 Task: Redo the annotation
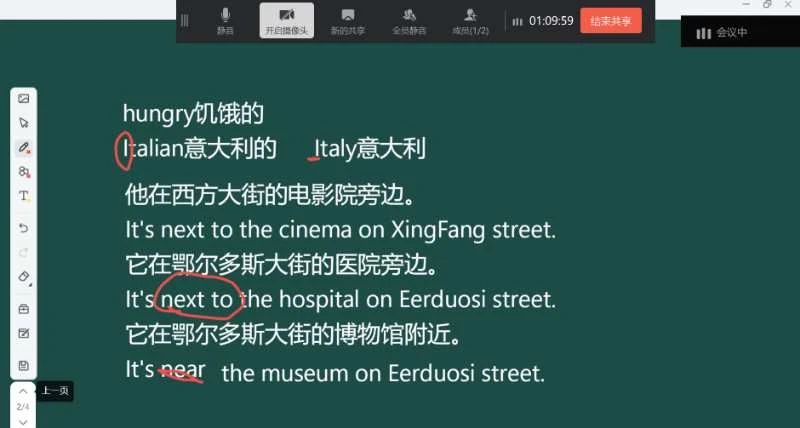click(24, 252)
